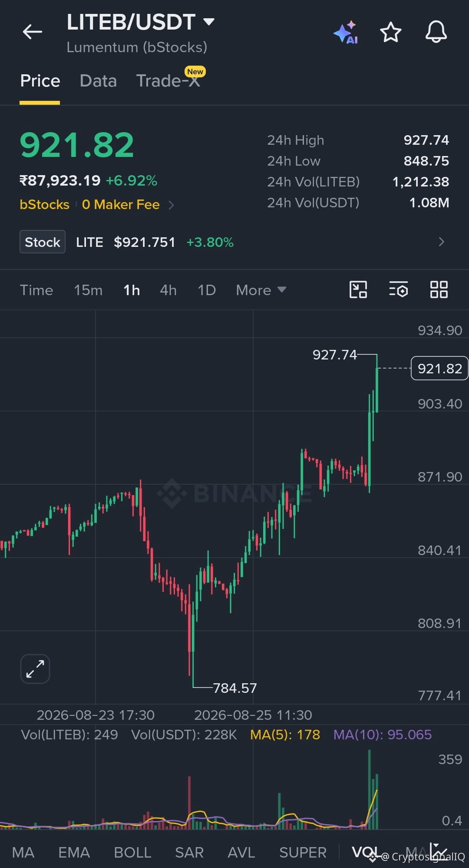Viewport: 469px width, 868px height.
Task: Tap the MA(10): 95.065 volume label
Action: (x=383, y=735)
